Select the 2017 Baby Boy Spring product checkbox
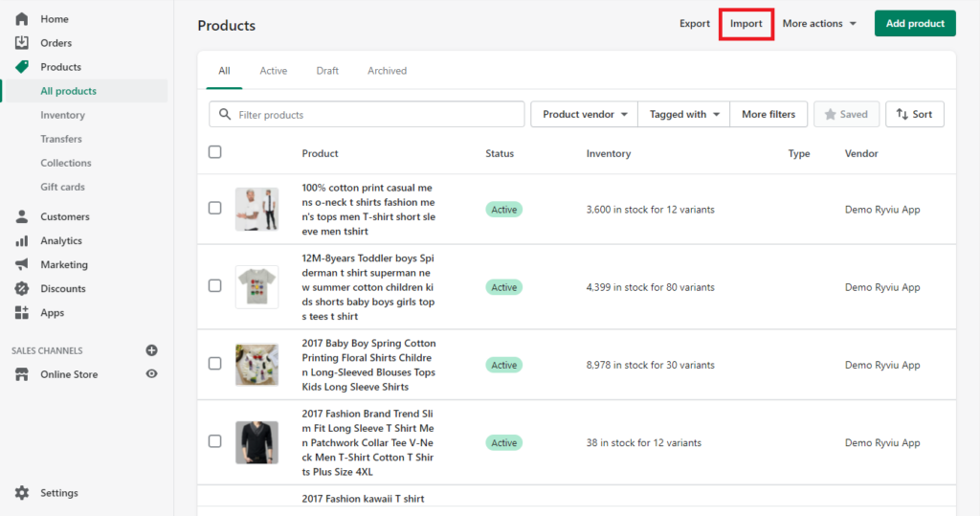This screenshot has width=980, height=516. click(x=214, y=364)
